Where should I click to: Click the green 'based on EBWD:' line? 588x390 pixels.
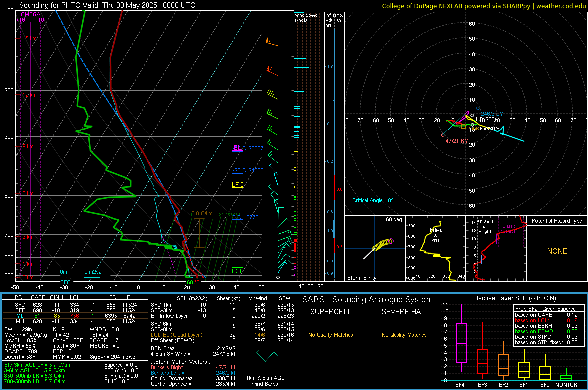546,331
